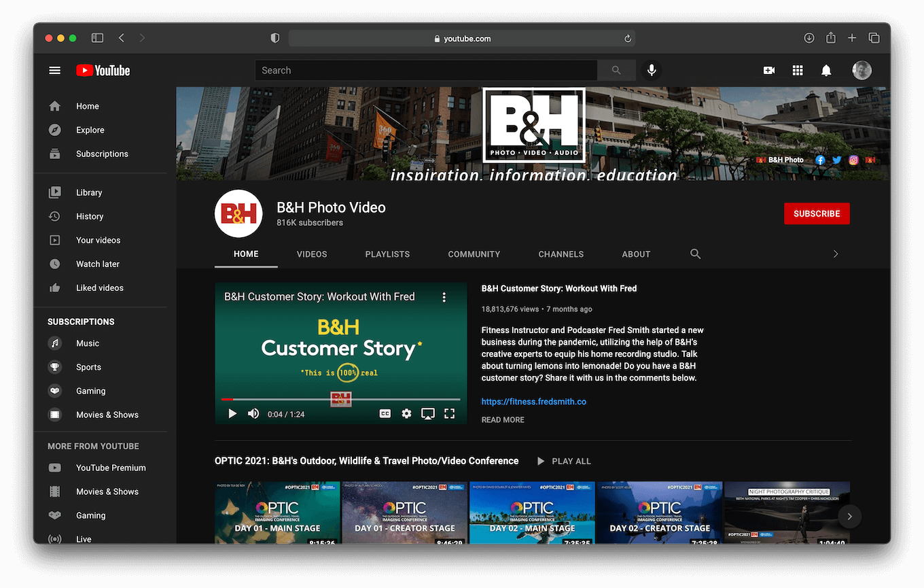
Task: Start voice search with microphone icon
Action: (x=651, y=70)
